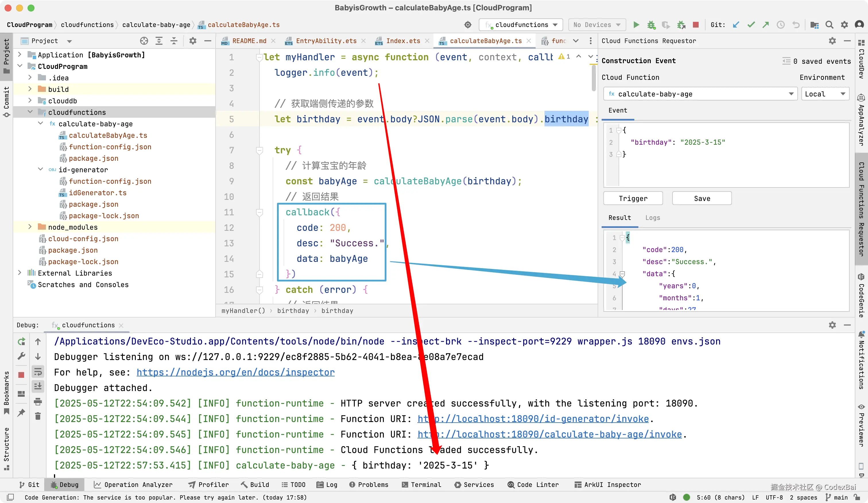The image size is (868, 503).
Task: Click the green Run button in toolbar
Action: [x=636, y=25]
